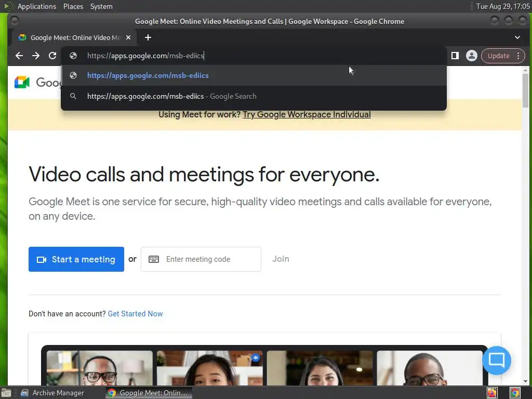Click the show desktop icon in the taskbar
This screenshot has width=532, height=399.
(6, 393)
